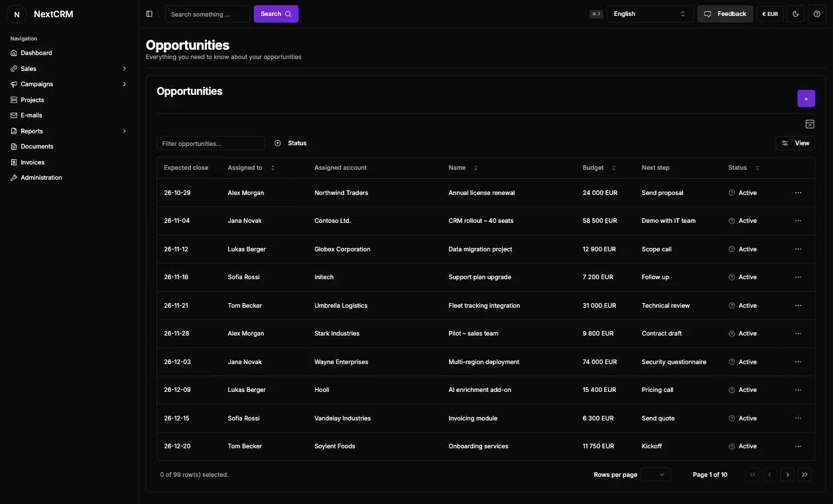833x504 pixels.
Task: Click the 26-12-20 expected close date
Action: 177,446
